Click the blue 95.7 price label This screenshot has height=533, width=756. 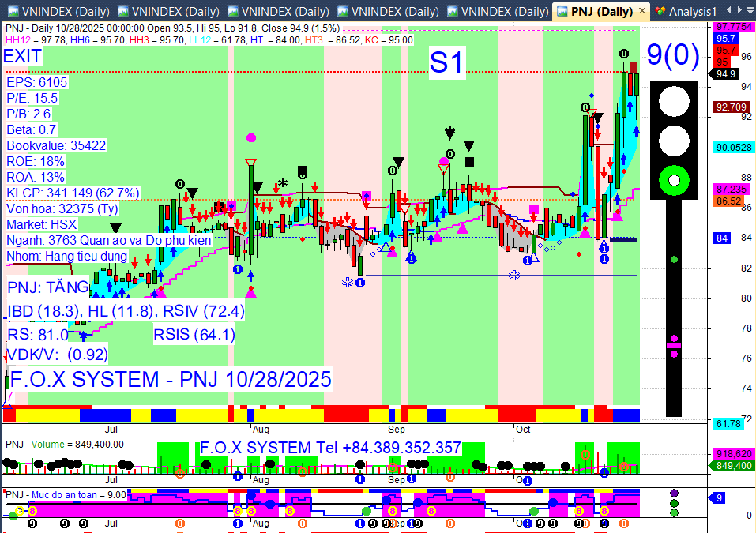point(725,38)
